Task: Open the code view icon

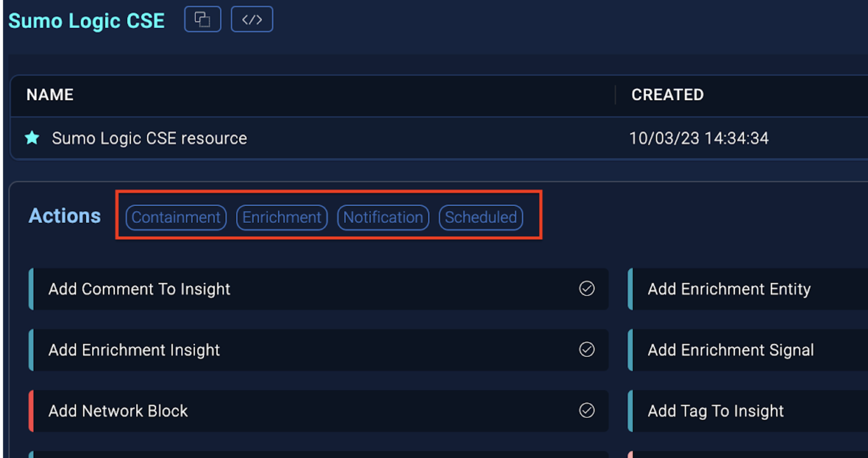Action: [252, 19]
